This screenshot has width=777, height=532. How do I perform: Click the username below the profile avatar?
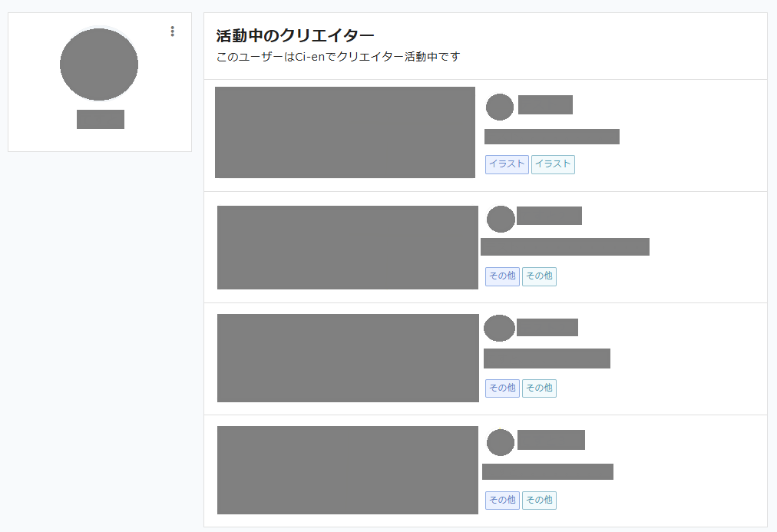point(101,119)
